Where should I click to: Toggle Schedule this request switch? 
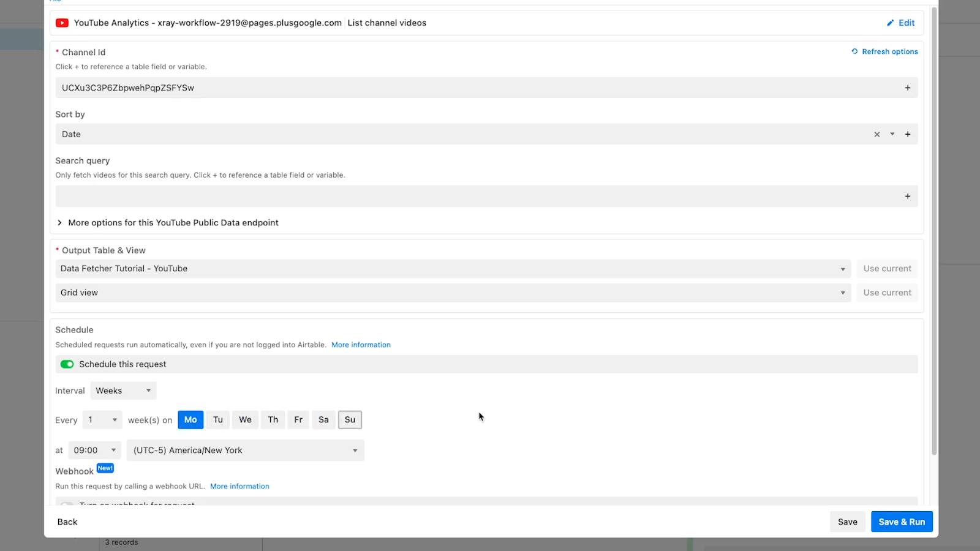pyautogui.click(x=67, y=364)
